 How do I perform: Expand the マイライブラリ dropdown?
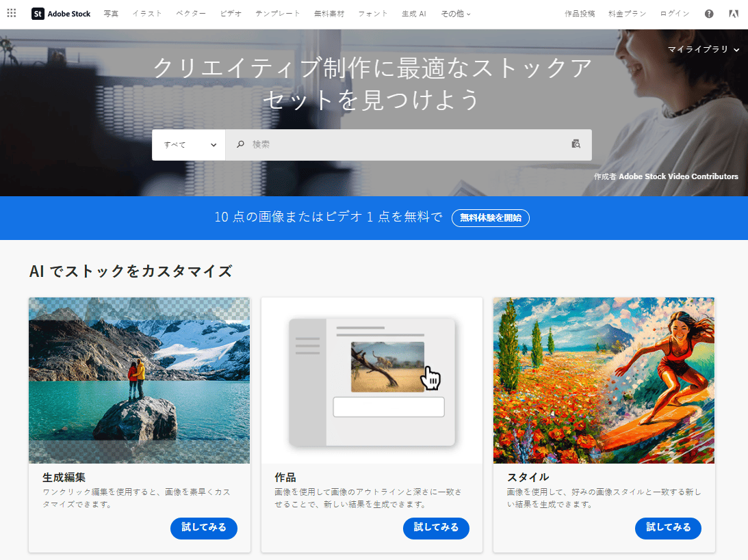tap(703, 49)
